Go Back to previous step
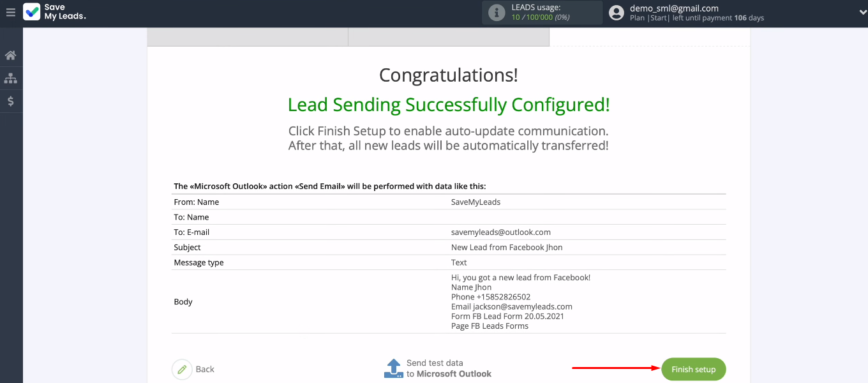The width and height of the screenshot is (868, 383). pyautogui.click(x=205, y=369)
